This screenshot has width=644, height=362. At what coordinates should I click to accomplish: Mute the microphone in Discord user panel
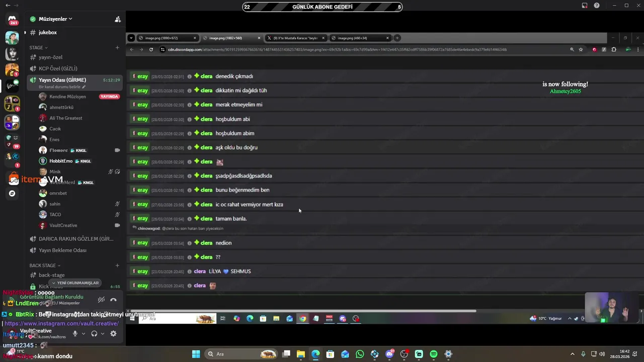(75, 333)
